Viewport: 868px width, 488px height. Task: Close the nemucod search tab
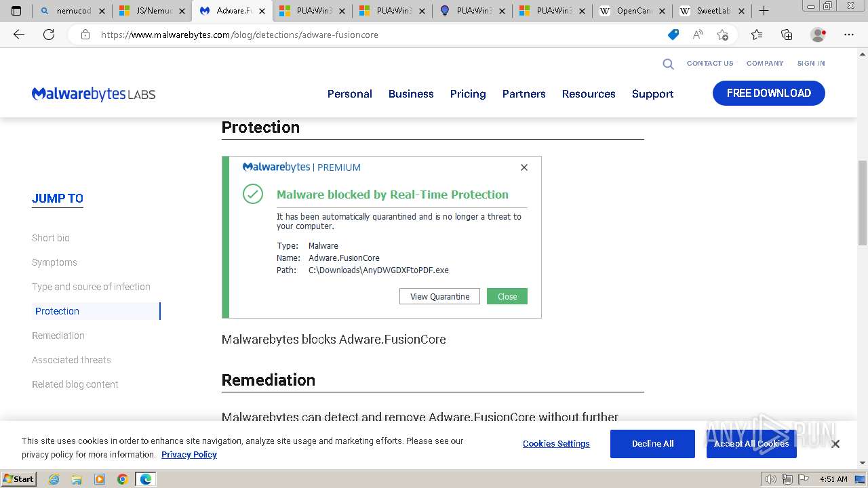(x=102, y=11)
